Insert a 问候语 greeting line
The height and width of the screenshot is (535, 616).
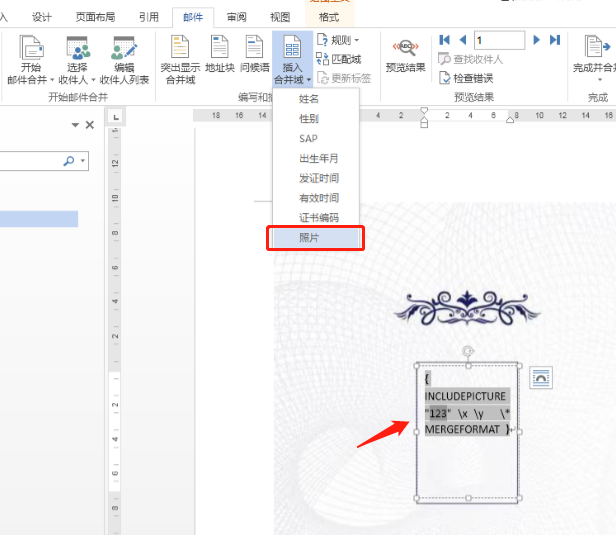tap(255, 55)
